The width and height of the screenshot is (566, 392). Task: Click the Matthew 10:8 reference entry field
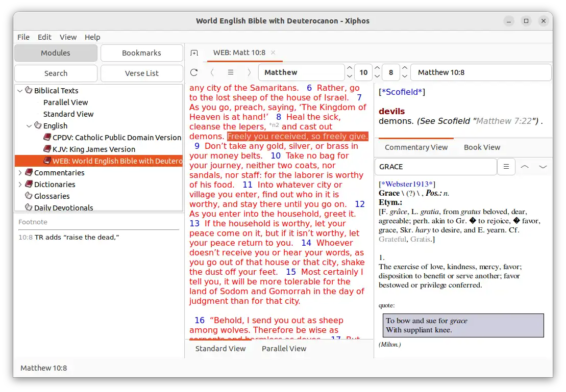481,72
